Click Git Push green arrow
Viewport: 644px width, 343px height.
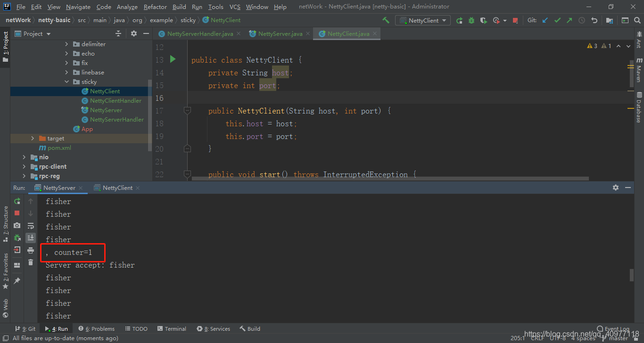(x=570, y=20)
